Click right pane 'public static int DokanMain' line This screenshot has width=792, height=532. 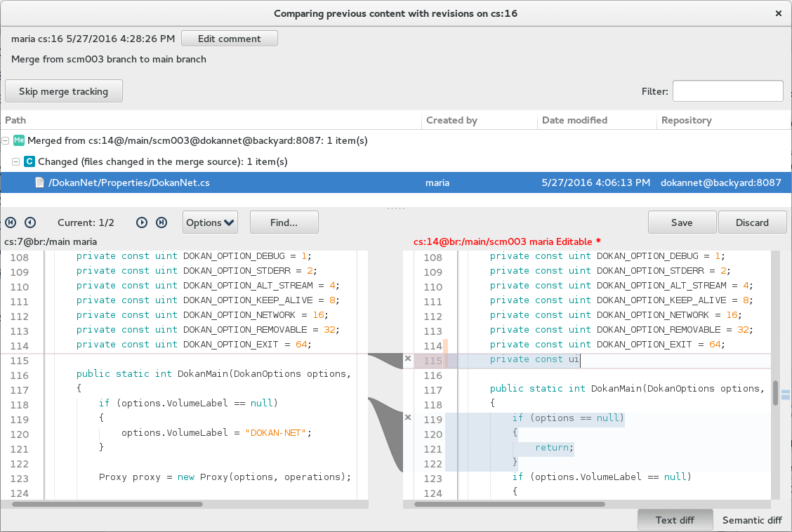coord(627,389)
